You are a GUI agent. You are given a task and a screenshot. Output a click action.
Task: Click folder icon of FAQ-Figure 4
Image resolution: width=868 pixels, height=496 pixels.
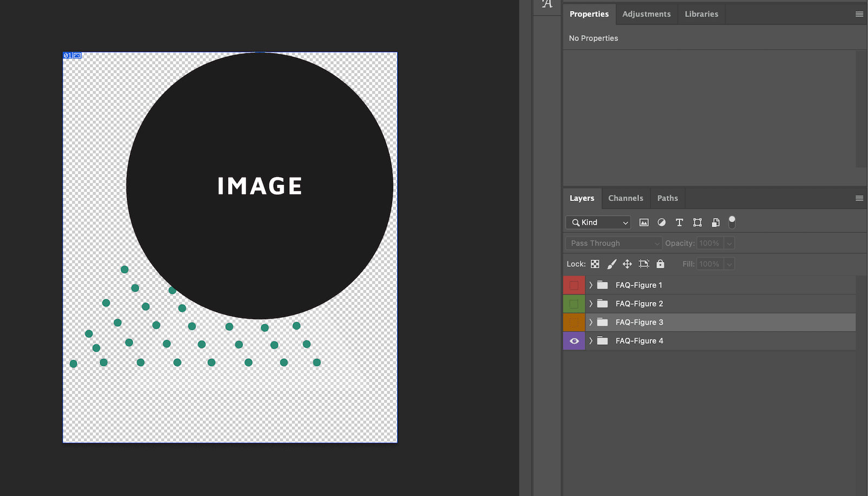[x=602, y=340]
